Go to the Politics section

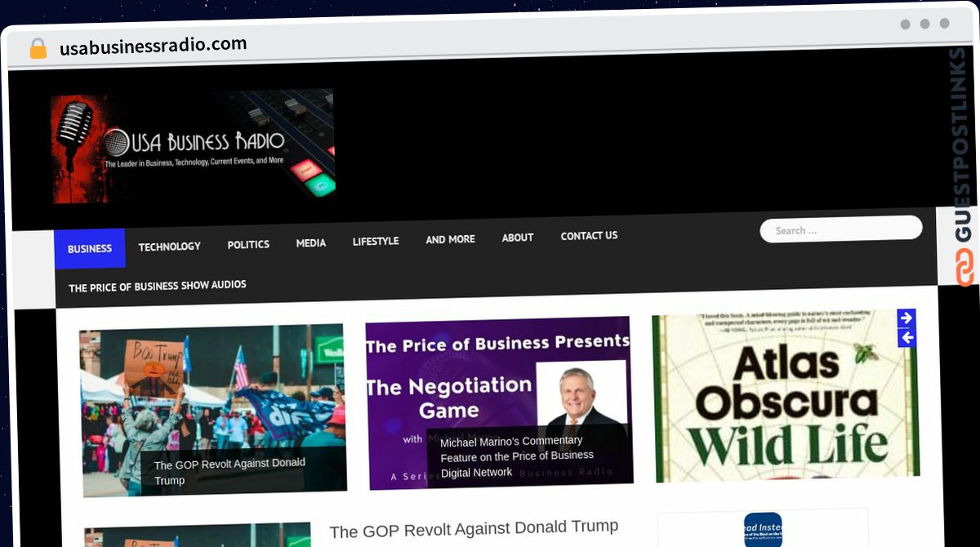[x=248, y=244]
